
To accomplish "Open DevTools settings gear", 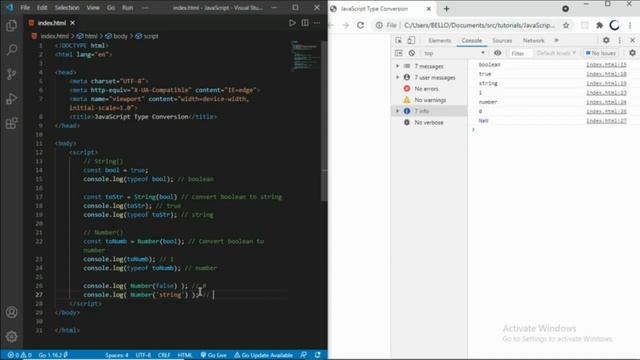I will pyautogui.click(x=606, y=40).
